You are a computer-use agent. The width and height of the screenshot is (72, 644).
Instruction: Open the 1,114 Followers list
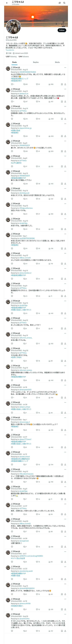tap(24, 56)
